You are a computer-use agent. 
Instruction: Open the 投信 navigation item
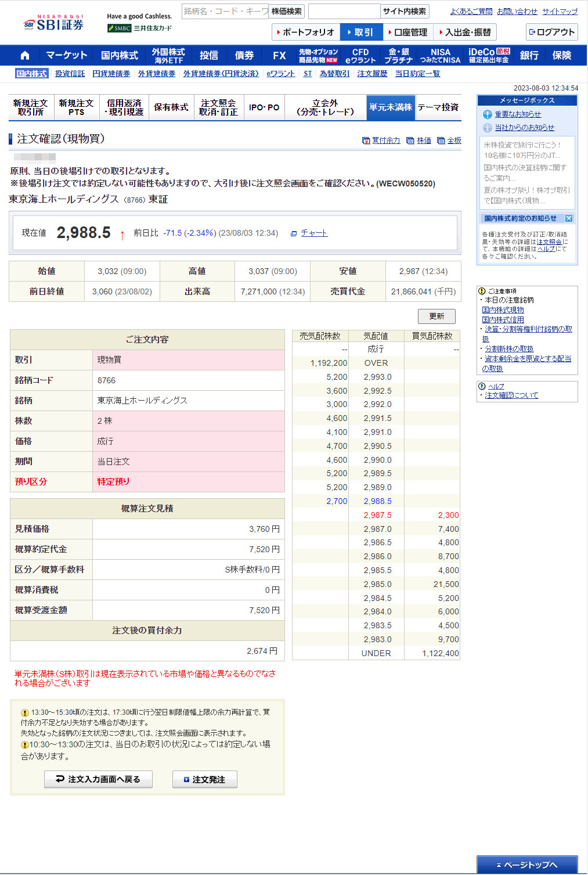[x=208, y=56]
